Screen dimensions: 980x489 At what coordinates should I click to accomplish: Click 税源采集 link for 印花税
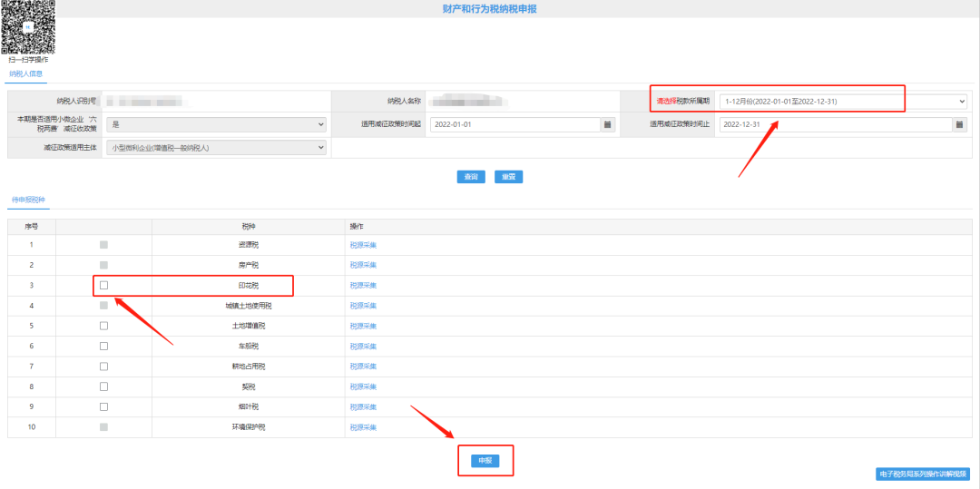(x=363, y=286)
